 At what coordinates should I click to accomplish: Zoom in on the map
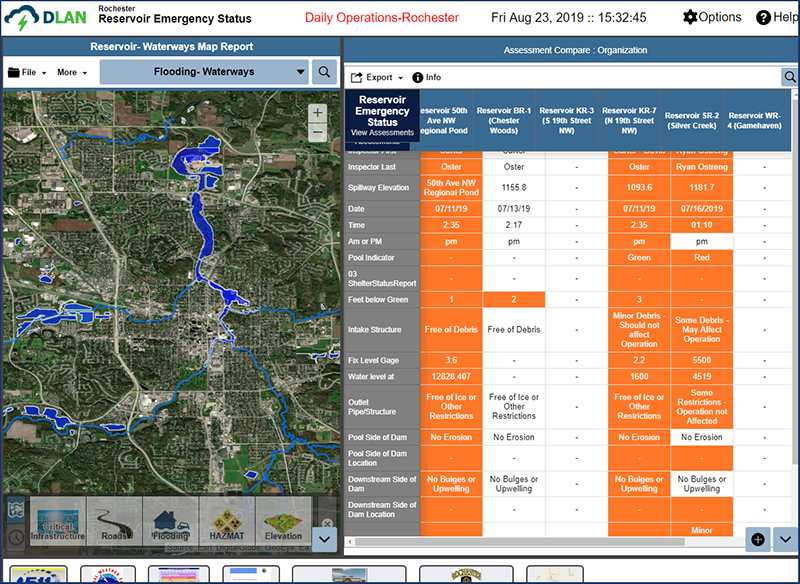pyautogui.click(x=317, y=113)
